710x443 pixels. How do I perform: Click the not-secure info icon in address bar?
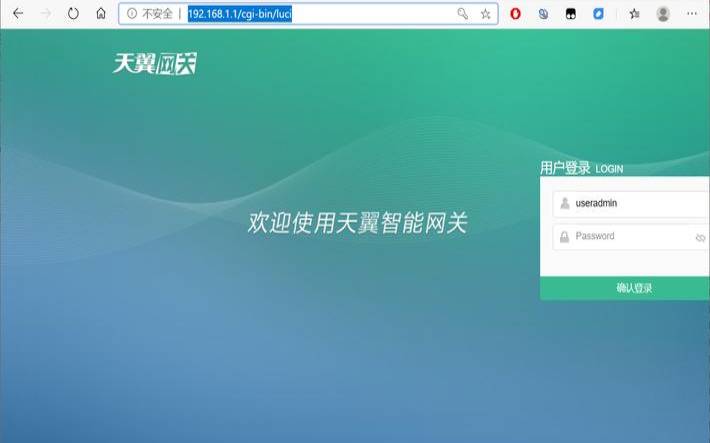coord(131,14)
